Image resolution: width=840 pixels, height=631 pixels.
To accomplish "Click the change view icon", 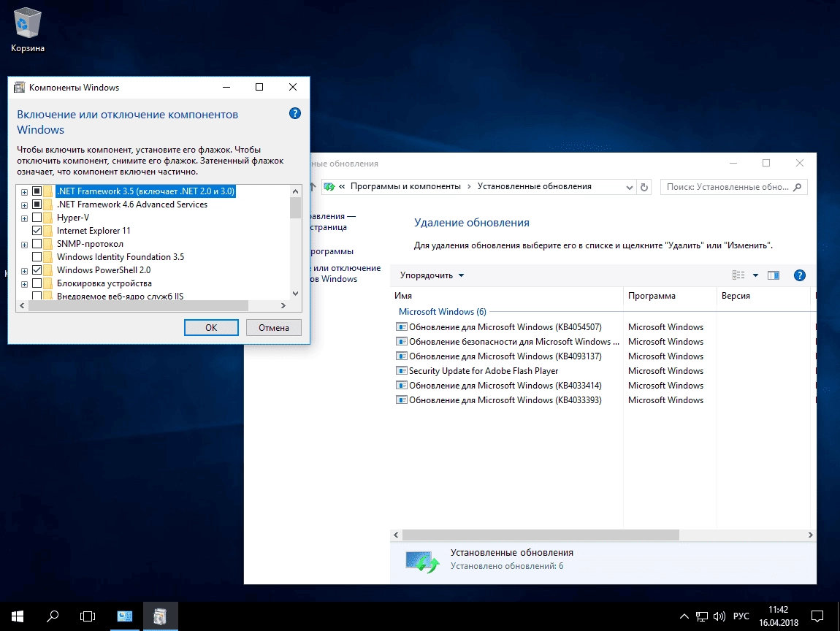I will tap(738, 275).
